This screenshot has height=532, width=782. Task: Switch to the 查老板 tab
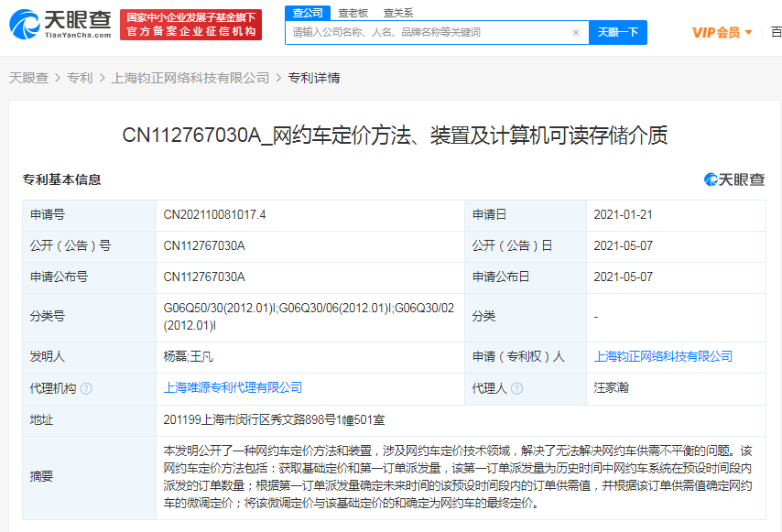coord(353,13)
